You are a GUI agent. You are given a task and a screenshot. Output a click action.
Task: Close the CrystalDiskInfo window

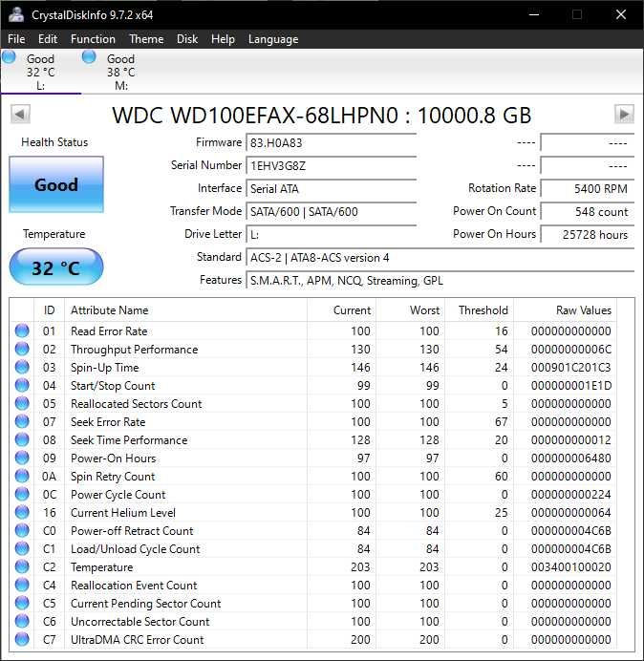(621, 14)
